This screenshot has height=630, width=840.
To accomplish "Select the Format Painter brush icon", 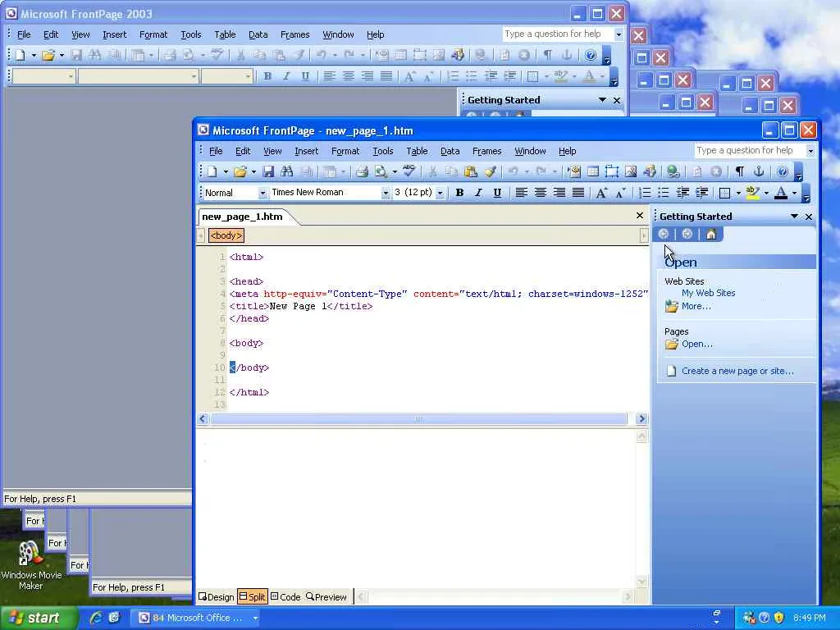I will coord(490,171).
